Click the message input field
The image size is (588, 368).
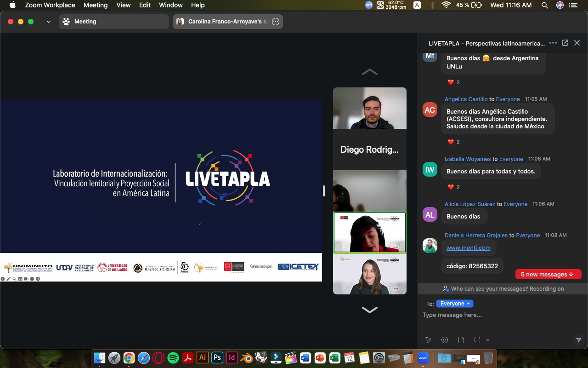pyautogui.click(x=503, y=315)
